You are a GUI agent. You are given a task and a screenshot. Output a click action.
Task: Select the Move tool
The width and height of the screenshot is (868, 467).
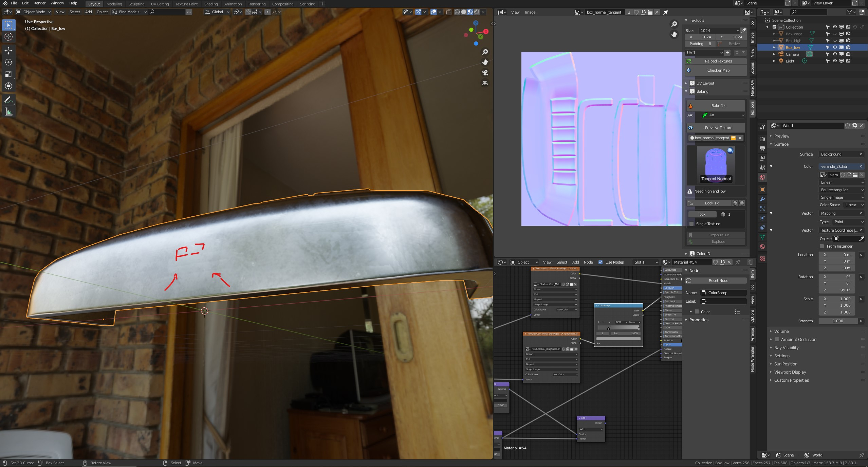(x=8, y=51)
